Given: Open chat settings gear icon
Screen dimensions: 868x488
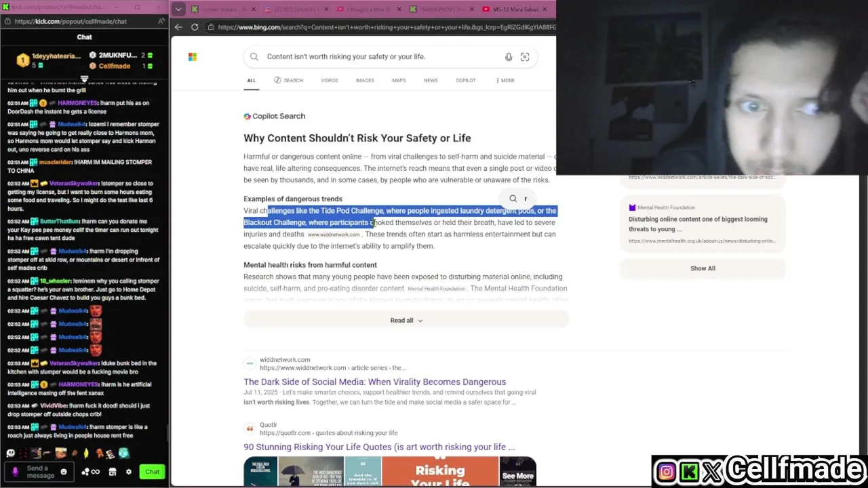Looking at the screenshot, I should (x=129, y=472).
